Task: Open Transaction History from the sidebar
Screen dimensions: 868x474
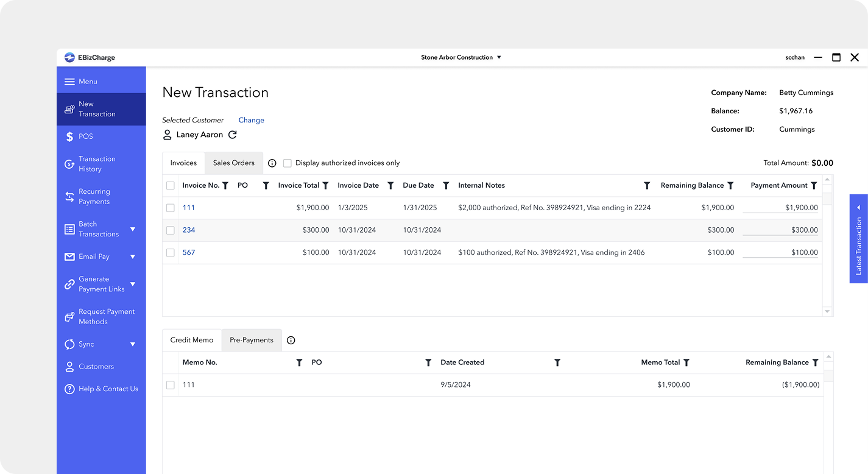Action: click(101, 164)
